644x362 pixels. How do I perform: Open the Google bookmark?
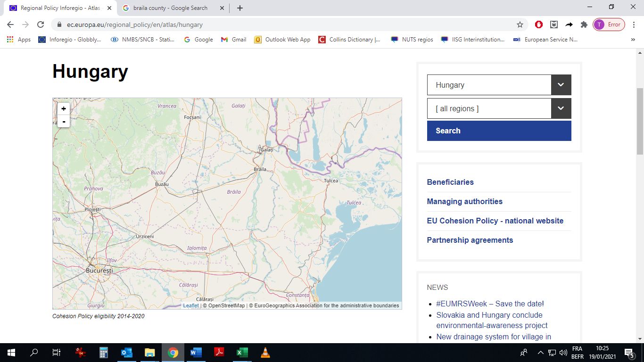pos(198,40)
